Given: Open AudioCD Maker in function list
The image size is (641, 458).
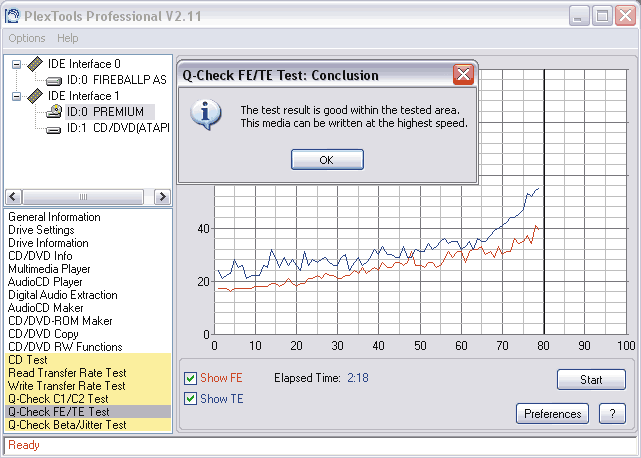Looking at the screenshot, I should pos(45,308).
